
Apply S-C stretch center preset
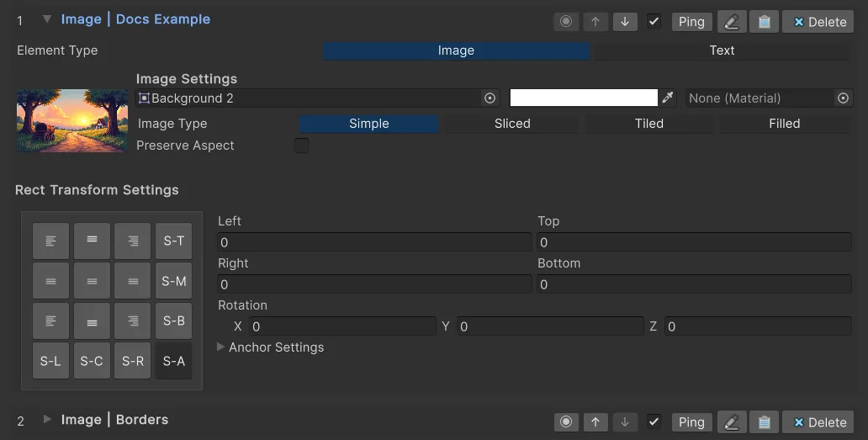(x=92, y=361)
